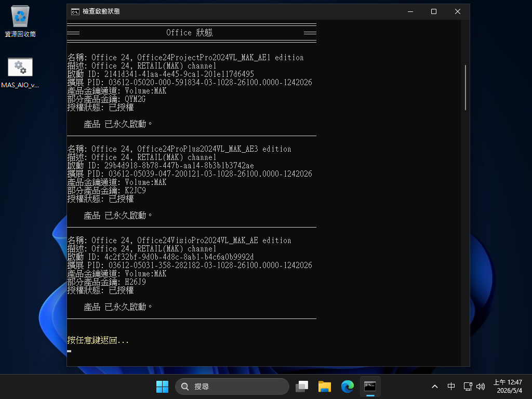532x399 pixels.
Task: Select the command prompt taskbar icon
Action: click(370, 387)
